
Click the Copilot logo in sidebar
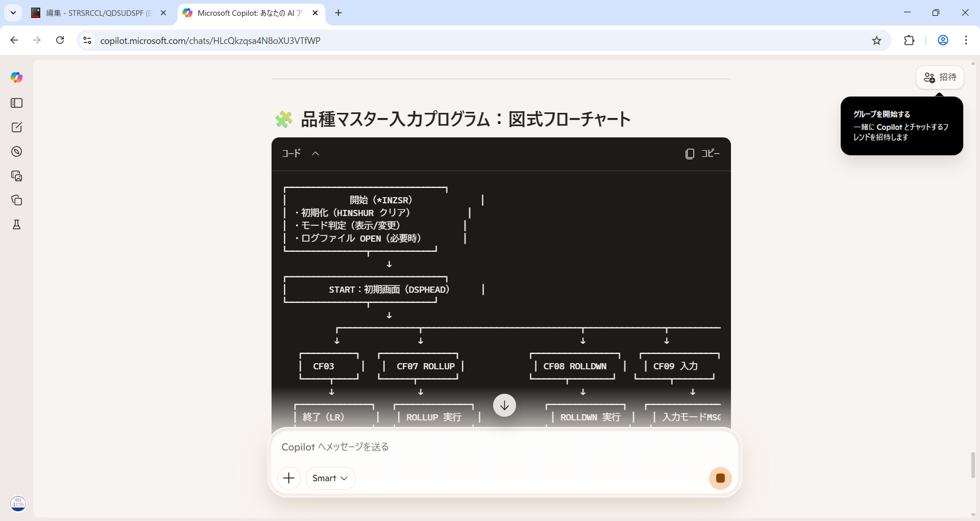(17, 77)
